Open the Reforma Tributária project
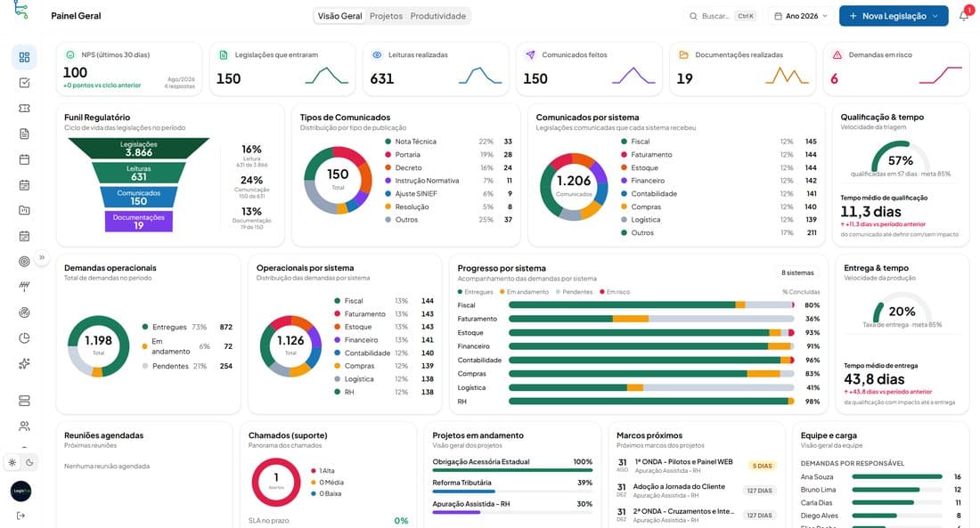The height and width of the screenshot is (528, 980). tap(512, 485)
